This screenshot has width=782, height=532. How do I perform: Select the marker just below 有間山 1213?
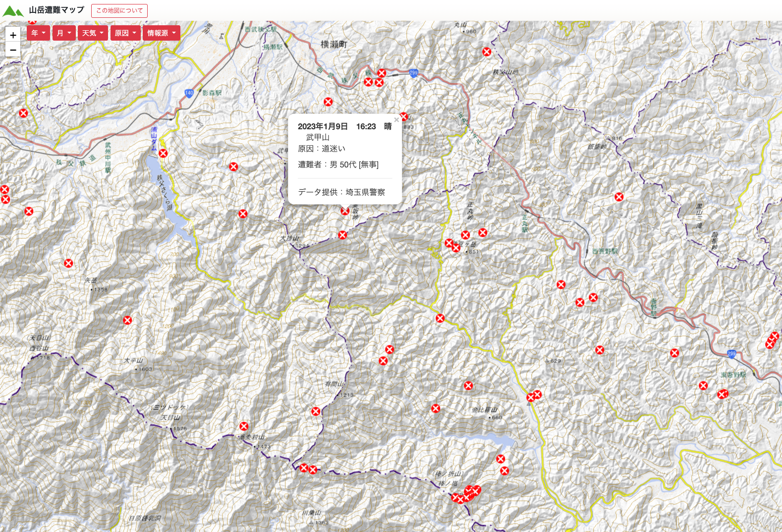pos(316,412)
